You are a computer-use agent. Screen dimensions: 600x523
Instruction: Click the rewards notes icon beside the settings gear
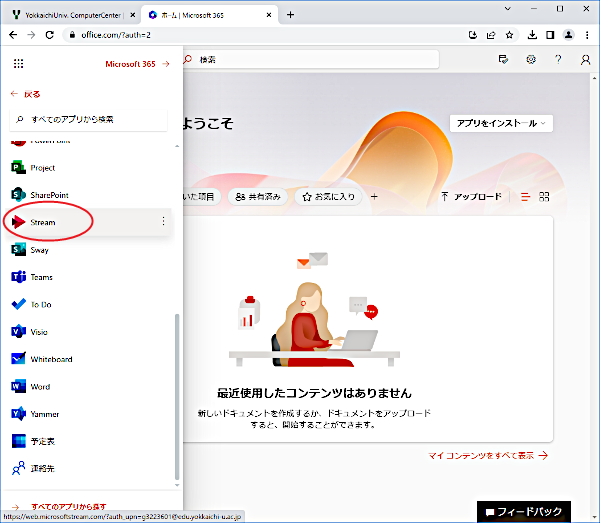[x=503, y=60]
